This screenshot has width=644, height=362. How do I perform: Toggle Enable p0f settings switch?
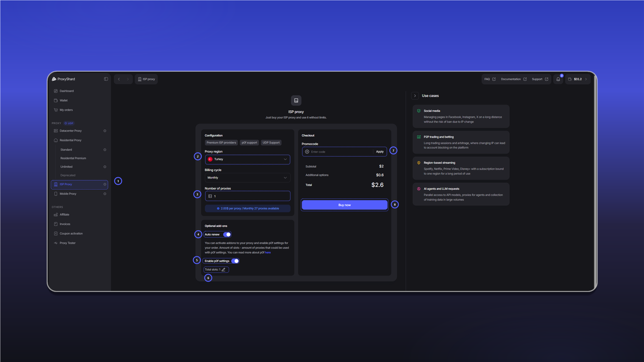[x=235, y=261]
